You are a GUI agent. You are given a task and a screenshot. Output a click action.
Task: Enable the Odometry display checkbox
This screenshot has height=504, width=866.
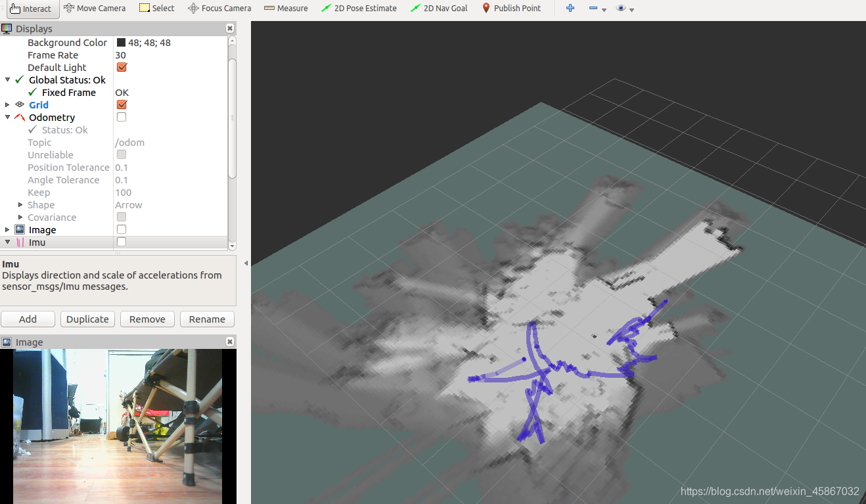[x=122, y=117]
